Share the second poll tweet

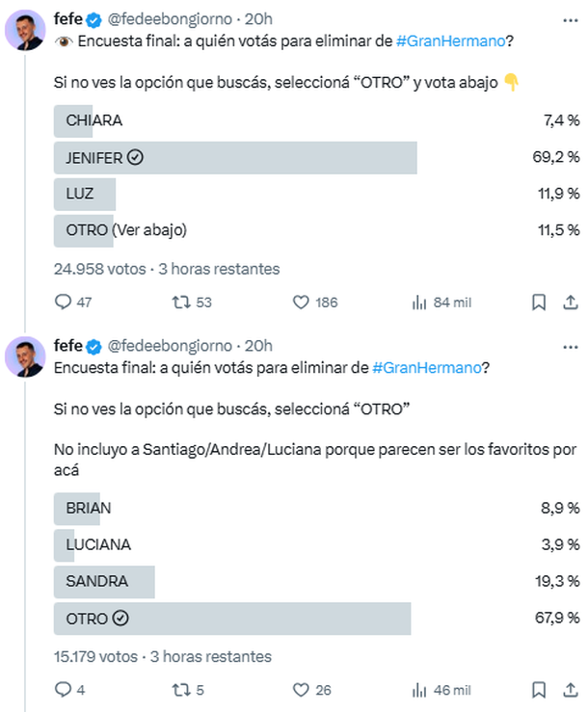coord(570,690)
